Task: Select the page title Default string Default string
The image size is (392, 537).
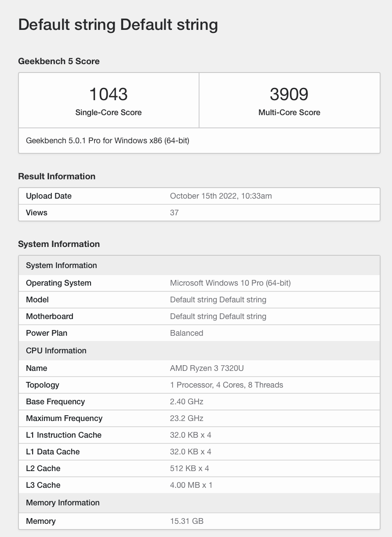Action: click(118, 25)
